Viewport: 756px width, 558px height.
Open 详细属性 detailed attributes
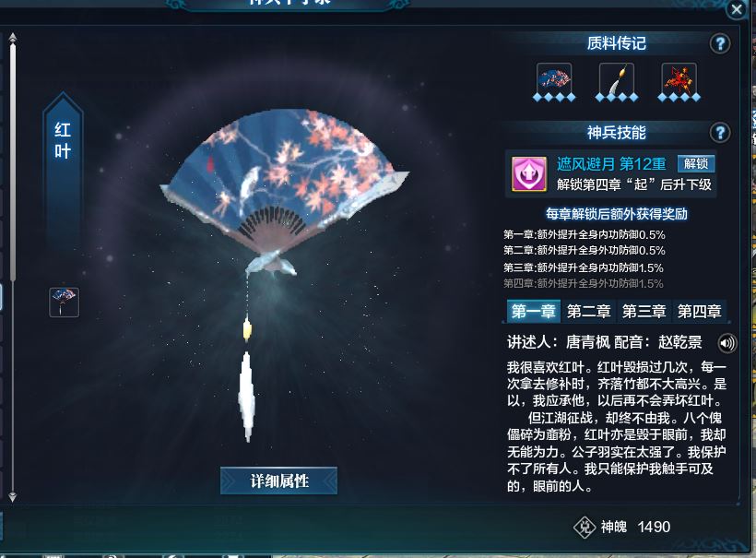click(x=278, y=481)
